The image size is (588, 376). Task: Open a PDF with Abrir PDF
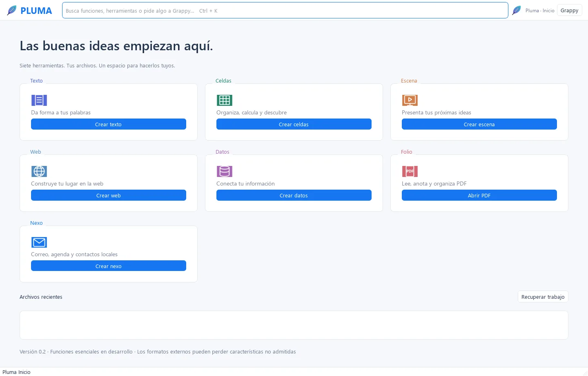point(479,195)
